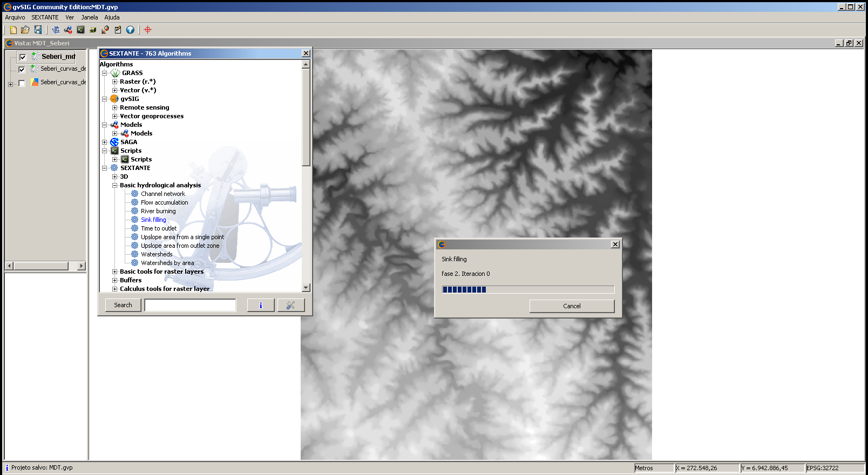Click the gvSIG provider icon in tree
Image resolution: width=868 pixels, height=475 pixels.
tap(114, 99)
